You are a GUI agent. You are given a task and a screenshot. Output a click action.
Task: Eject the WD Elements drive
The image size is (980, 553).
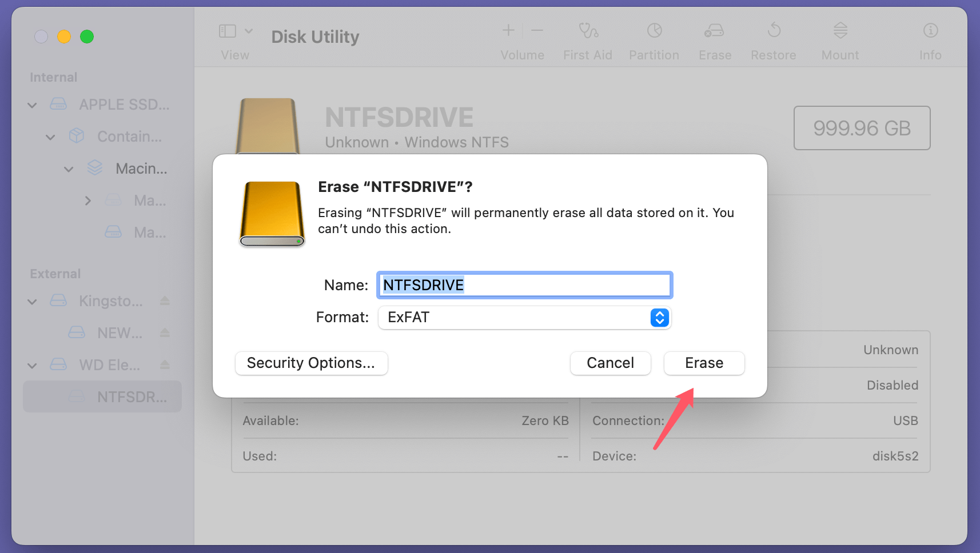[x=164, y=364]
